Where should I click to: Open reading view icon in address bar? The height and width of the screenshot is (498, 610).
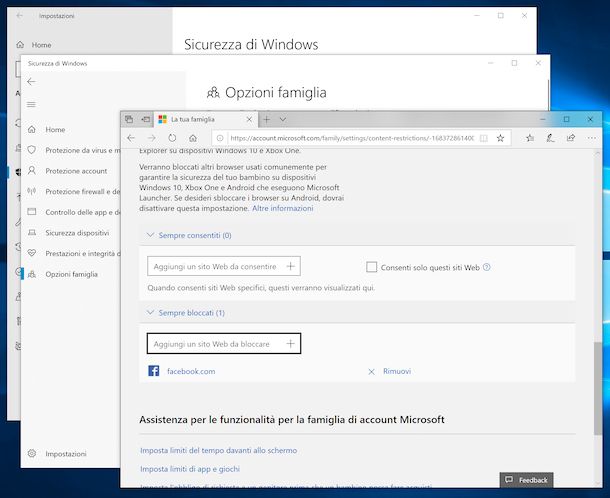(x=484, y=138)
